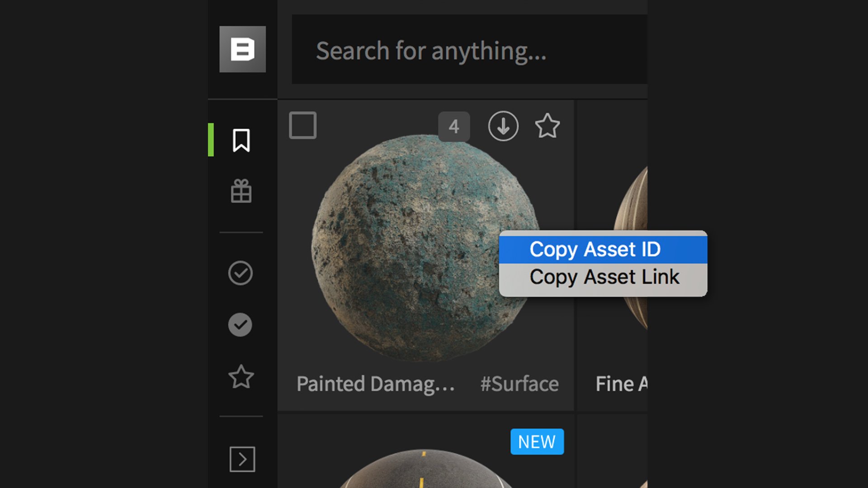Open the filled checkmark downloaded icon

tap(240, 325)
